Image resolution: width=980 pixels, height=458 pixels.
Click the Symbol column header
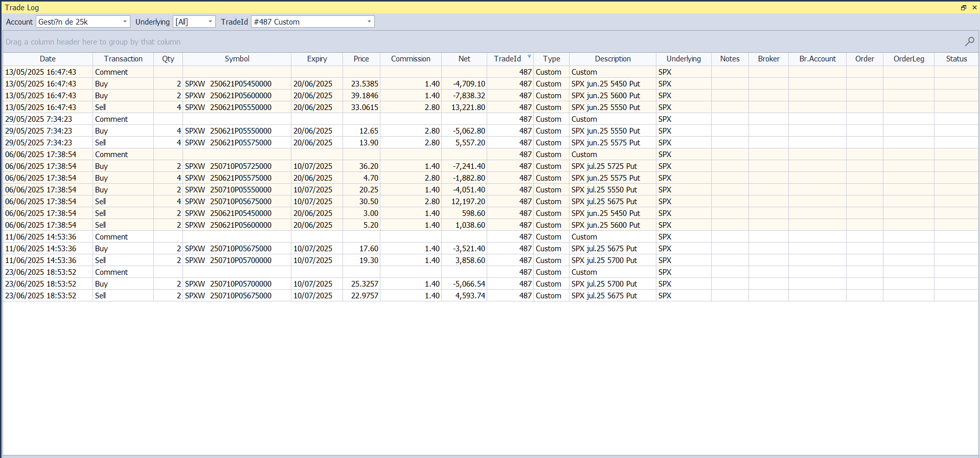click(237, 59)
